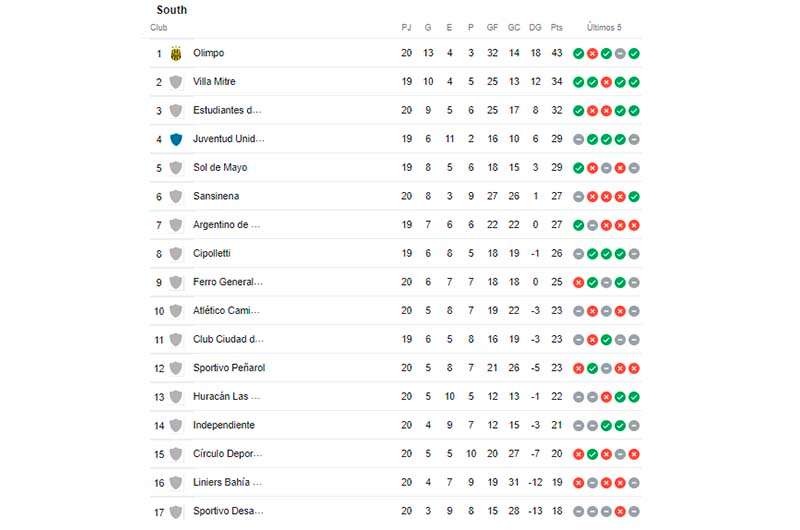
Task: Click the red loss icon in Sportivo Desamparados' row
Action: [x=620, y=511]
